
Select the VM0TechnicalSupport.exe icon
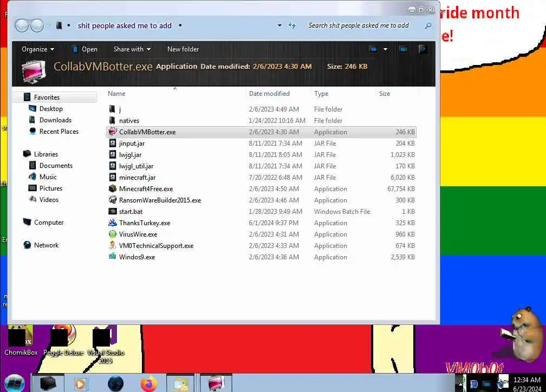112,245
